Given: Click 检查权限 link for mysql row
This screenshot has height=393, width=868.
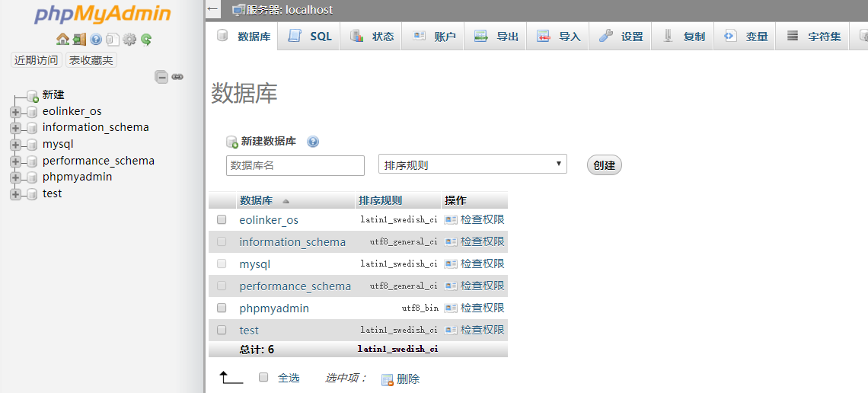Looking at the screenshot, I should tap(482, 264).
